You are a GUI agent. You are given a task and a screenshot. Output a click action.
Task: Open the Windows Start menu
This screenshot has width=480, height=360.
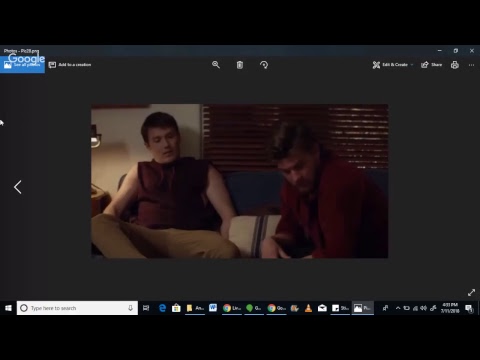click(x=8, y=308)
